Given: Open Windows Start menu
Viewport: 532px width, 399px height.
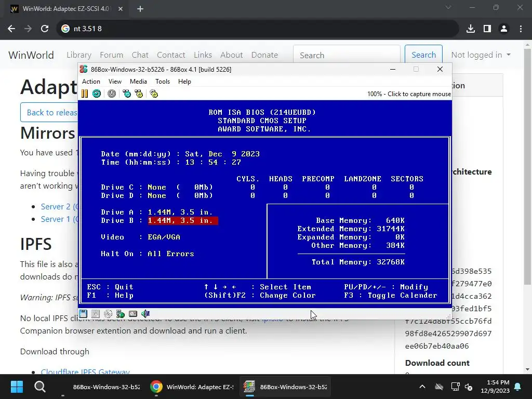Looking at the screenshot, I should coord(17,387).
